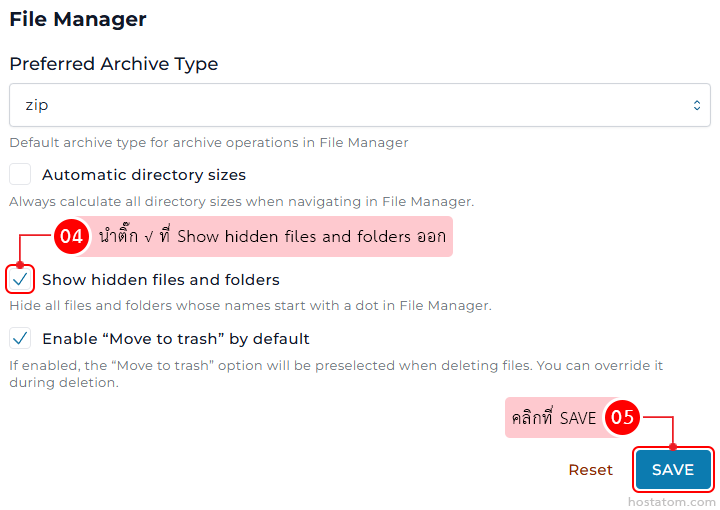Toggle the Enable Move to trash checkbox
The width and height of the screenshot is (720, 510).
20,338
